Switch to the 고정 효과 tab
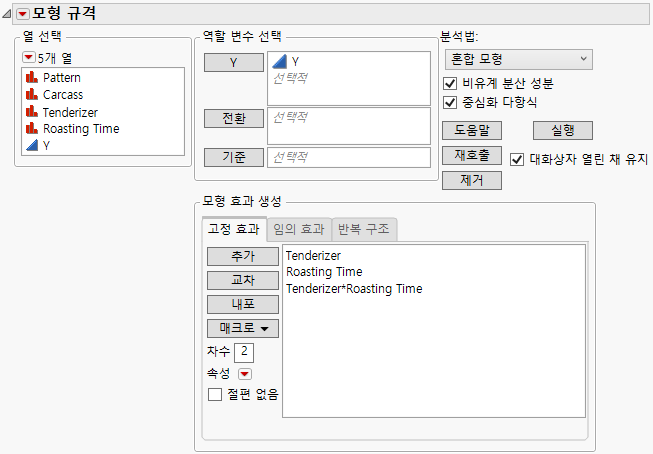 [234, 229]
